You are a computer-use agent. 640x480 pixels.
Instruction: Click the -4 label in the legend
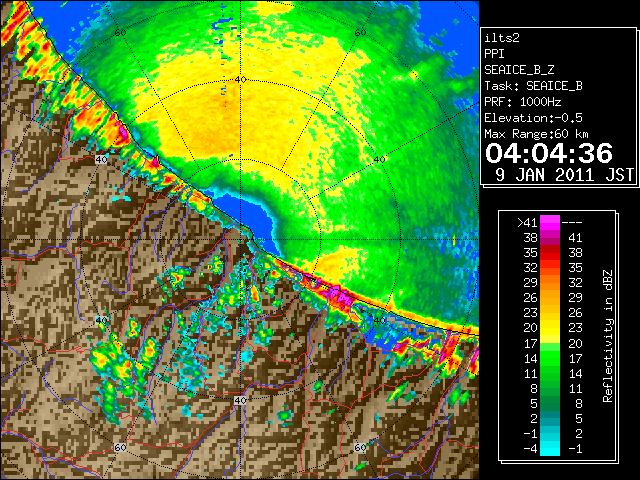pyautogui.click(x=530, y=448)
